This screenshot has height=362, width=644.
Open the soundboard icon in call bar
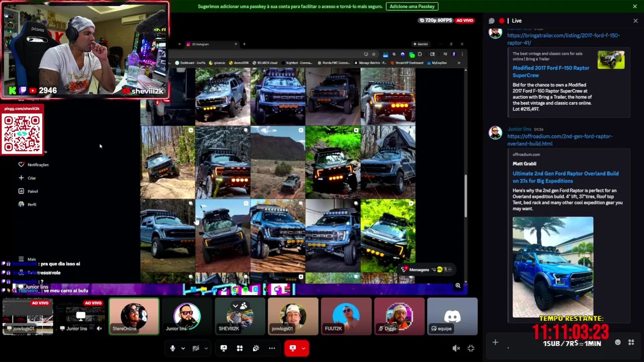pos(256,348)
